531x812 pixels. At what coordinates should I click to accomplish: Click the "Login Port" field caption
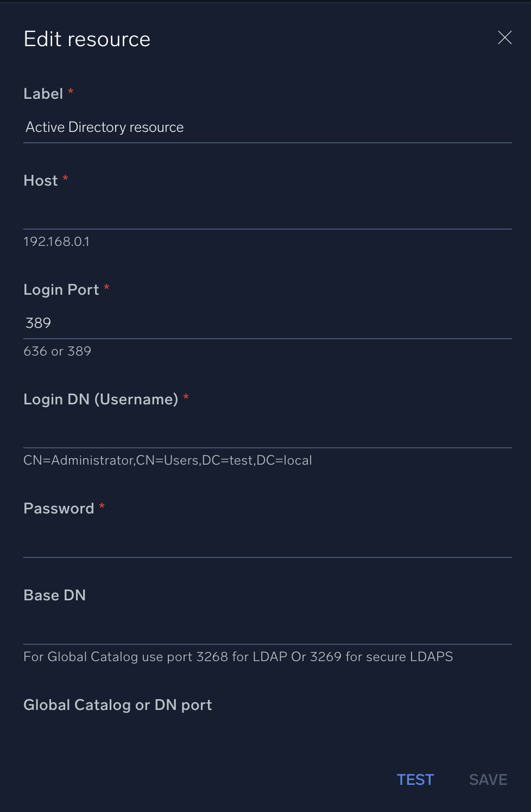tap(61, 290)
